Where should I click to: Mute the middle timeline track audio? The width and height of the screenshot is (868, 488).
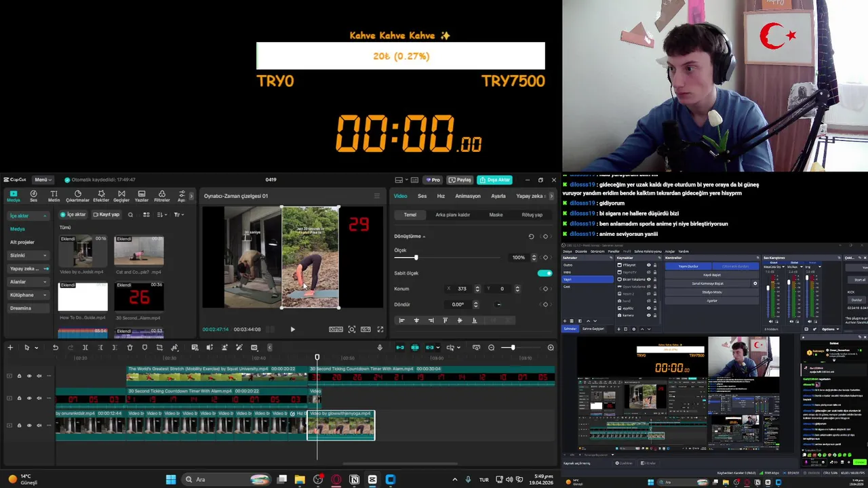39,398
